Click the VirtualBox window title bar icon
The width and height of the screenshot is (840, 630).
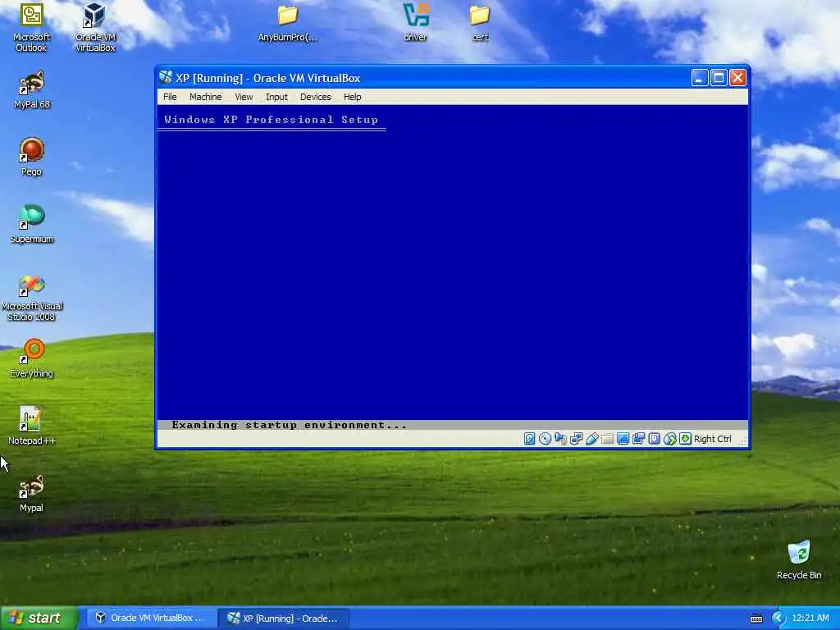pyautogui.click(x=166, y=78)
